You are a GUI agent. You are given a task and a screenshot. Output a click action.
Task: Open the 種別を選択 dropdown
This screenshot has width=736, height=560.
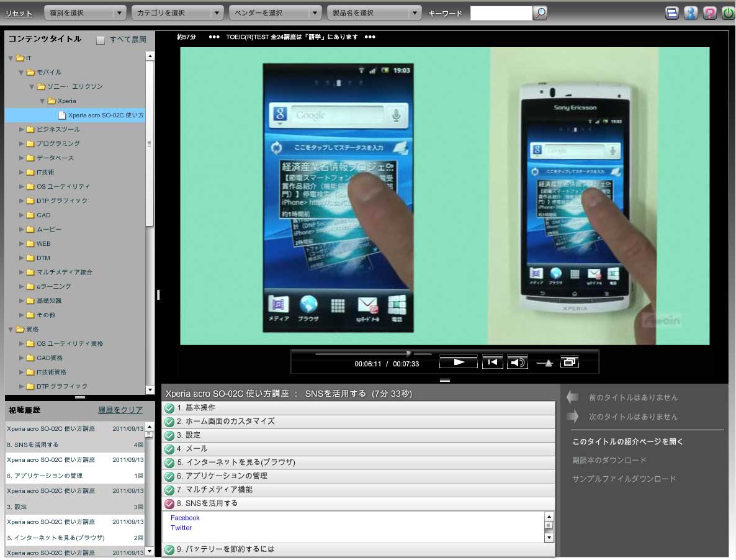tap(86, 13)
